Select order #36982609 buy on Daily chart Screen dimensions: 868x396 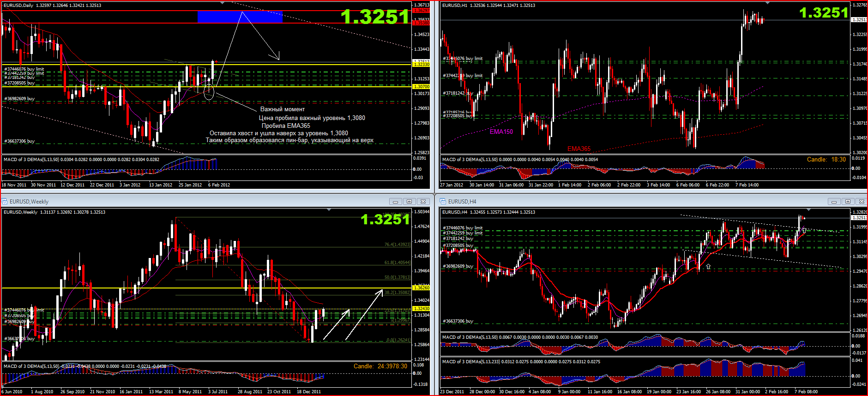point(19,99)
